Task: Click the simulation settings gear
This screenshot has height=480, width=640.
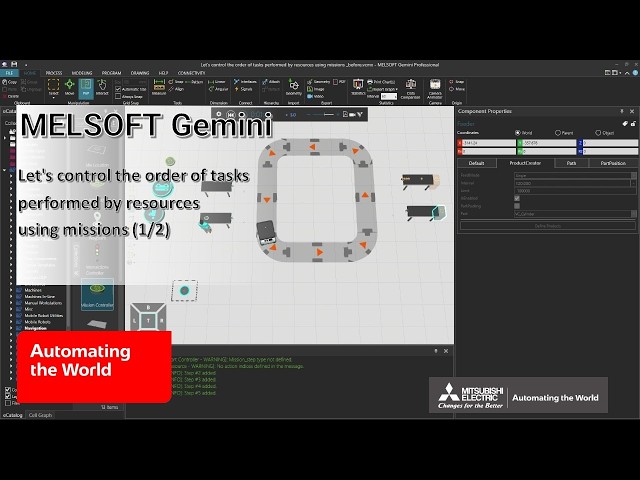Action: (x=219, y=114)
